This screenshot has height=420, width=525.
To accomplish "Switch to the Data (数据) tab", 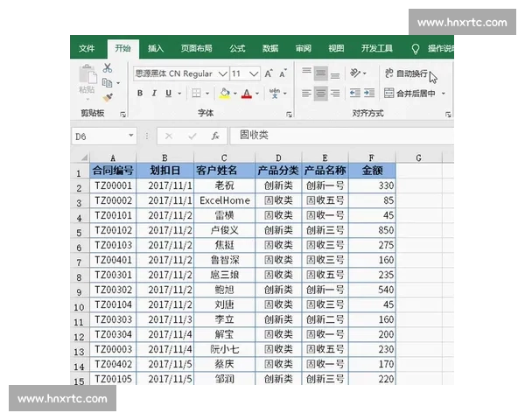I will tap(270, 49).
